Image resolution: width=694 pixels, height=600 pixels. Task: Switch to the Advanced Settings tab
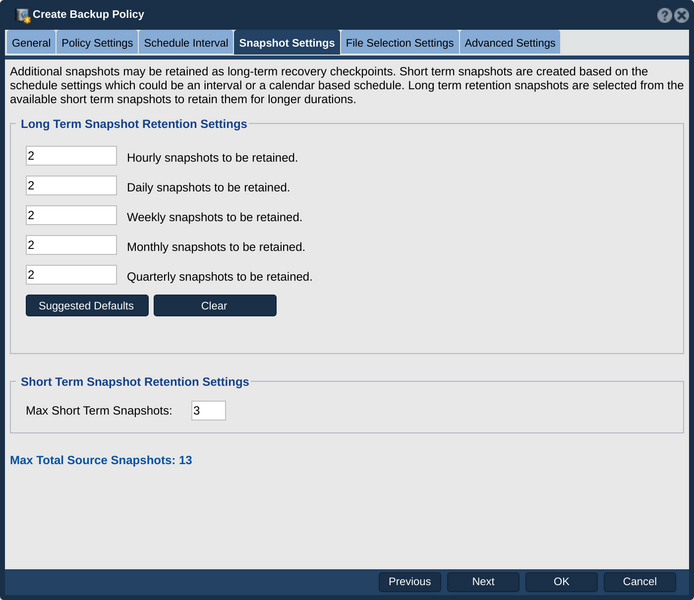pyautogui.click(x=510, y=43)
